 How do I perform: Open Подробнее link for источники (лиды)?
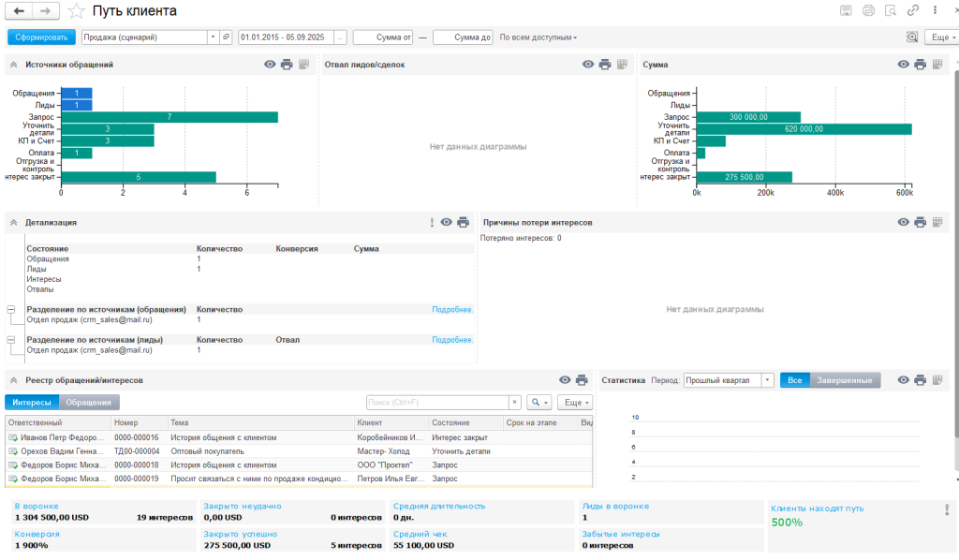452,340
